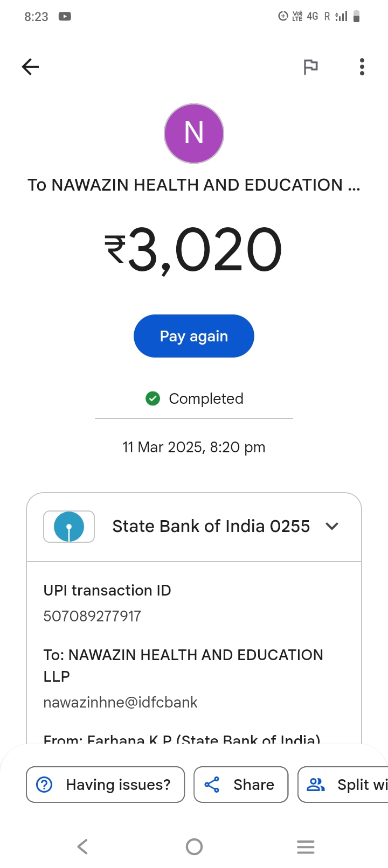The height and width of the screenshot is (868, 388).
Task: Tap the question mark help icon
Action: pos(44,785)
